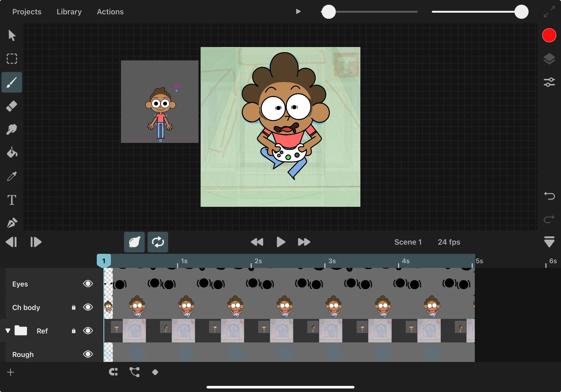Collapse the Ref folder
Image resolution: width=561 pixels, height=392 pixels.
pyautogui.click(x=8, y=331)
